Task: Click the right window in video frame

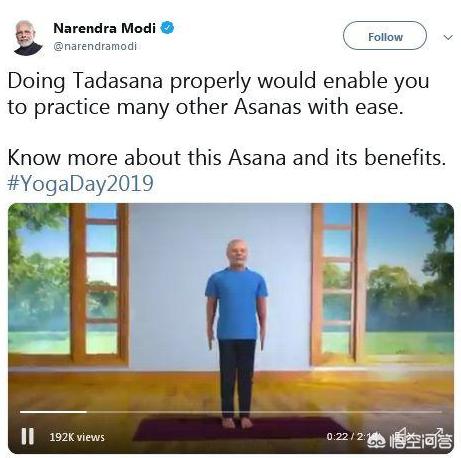Action: (338, 282)
